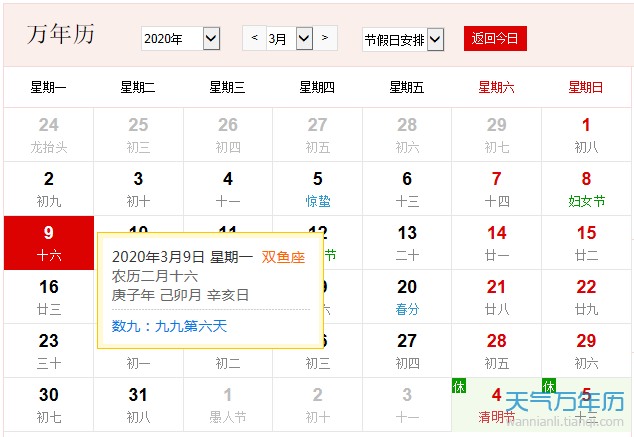Click the 数九:九九第六天 tooltip link
Image resolution: width=634 pixels, height=437 pixels.
point(169,326)
